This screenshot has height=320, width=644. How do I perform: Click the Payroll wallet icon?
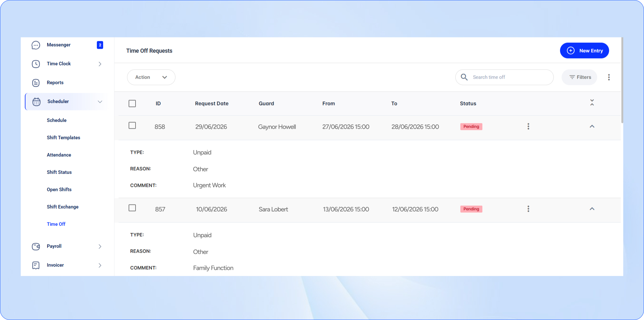(x=36, y=246)
